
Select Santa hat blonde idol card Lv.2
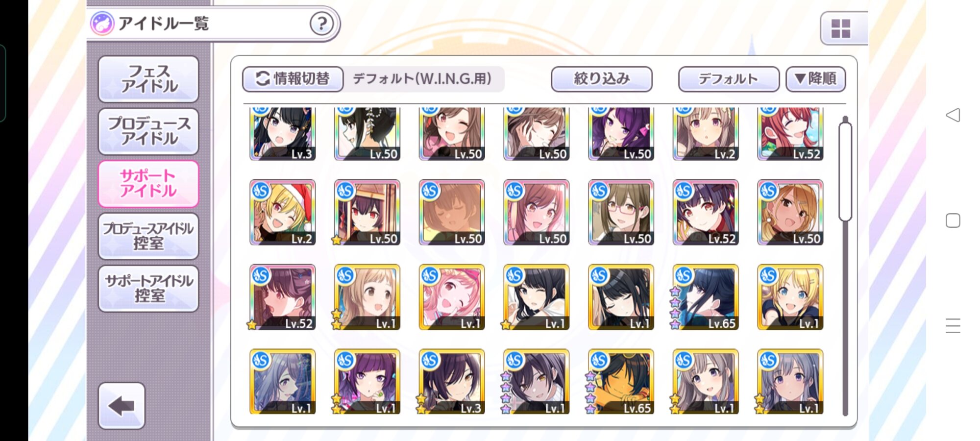[x=283, y=212]
